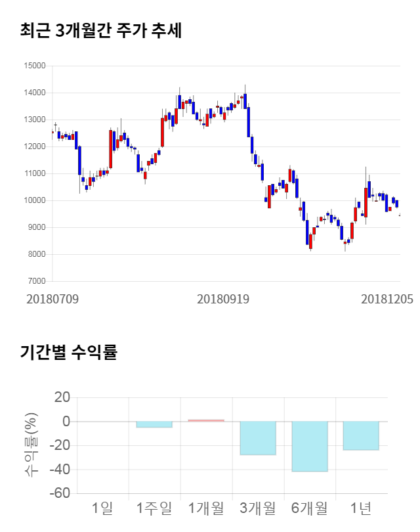Select the 20180919 date label
This screenshot has width=420, height=532.
(223, 299)
